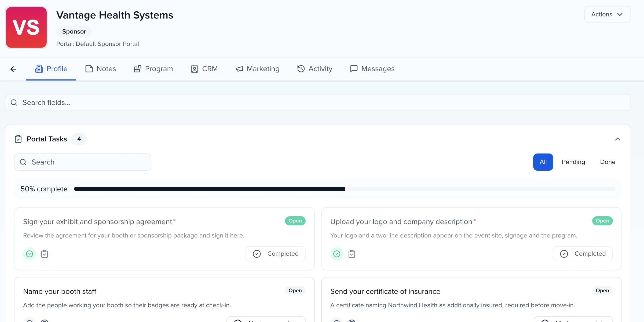Click the back arrow icon
The image size is (644, 322).
tap(13, 69)
